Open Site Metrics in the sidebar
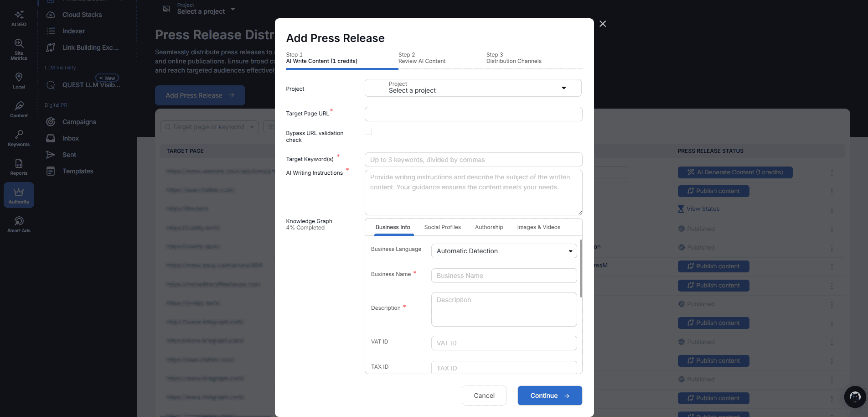The image size is (868, 417). click(x=19, y=49)
